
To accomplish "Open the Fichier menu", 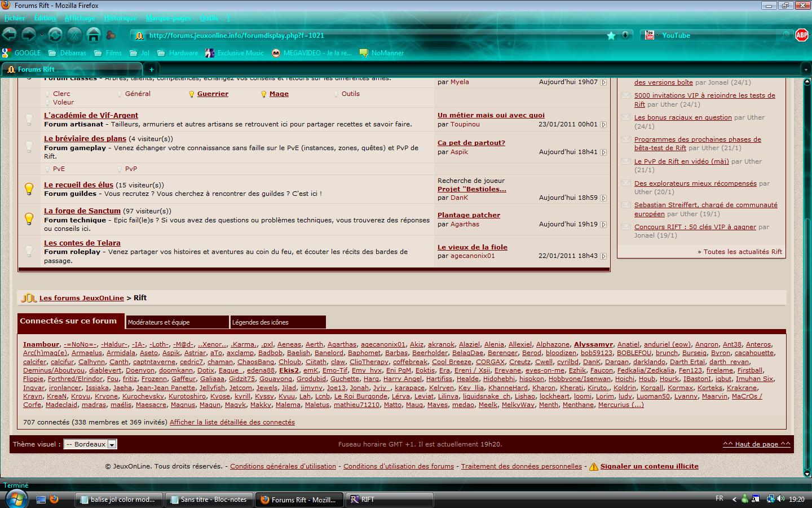I will 15,18.
